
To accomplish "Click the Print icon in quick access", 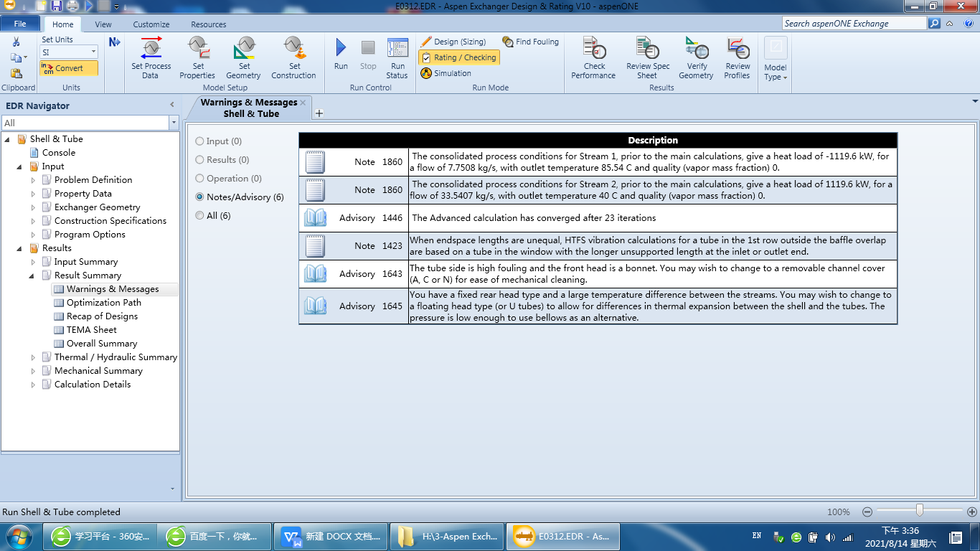I will point(72,6).
